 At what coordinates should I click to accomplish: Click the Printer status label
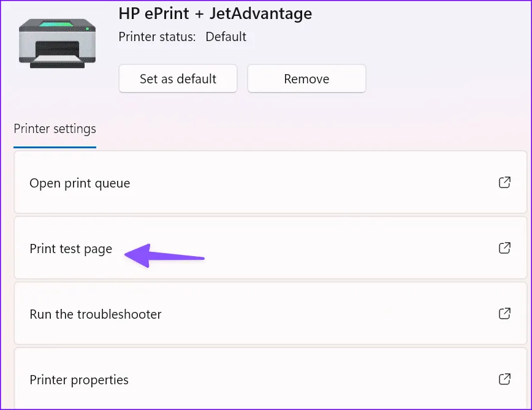(x=157, y=37)
